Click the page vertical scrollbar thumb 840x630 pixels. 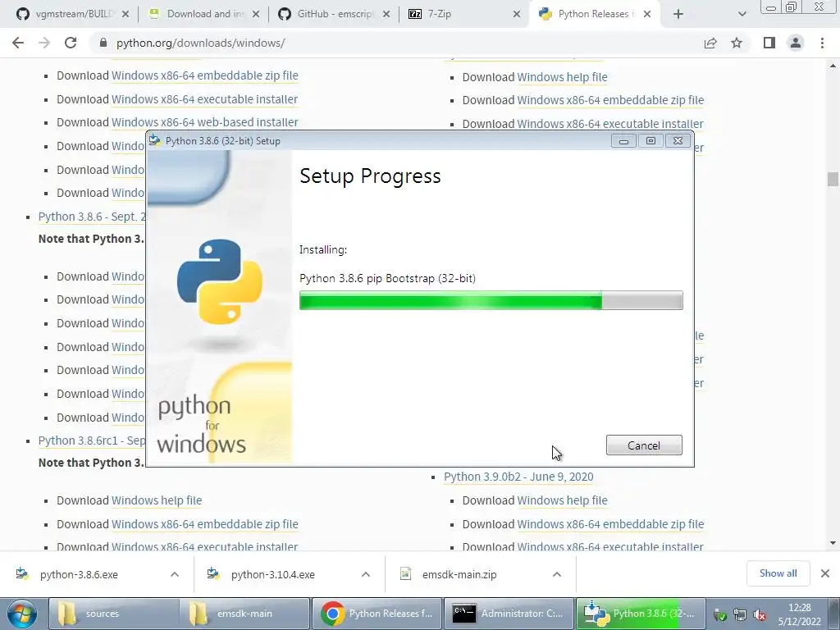[x=833, y=179]
